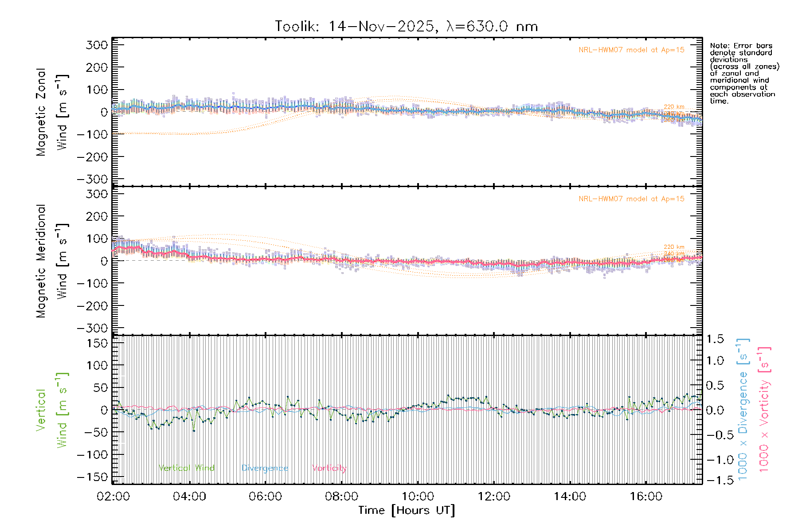Click the 16:00 time tick label
Screen dimensions: 798x532
coord(646,497)
